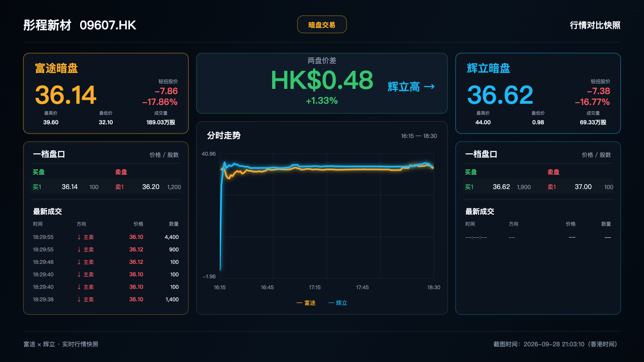Click the 辉立 lowest price 0.98
The height and width of the screenshot is (362, 644).
(x=538, y=122)
